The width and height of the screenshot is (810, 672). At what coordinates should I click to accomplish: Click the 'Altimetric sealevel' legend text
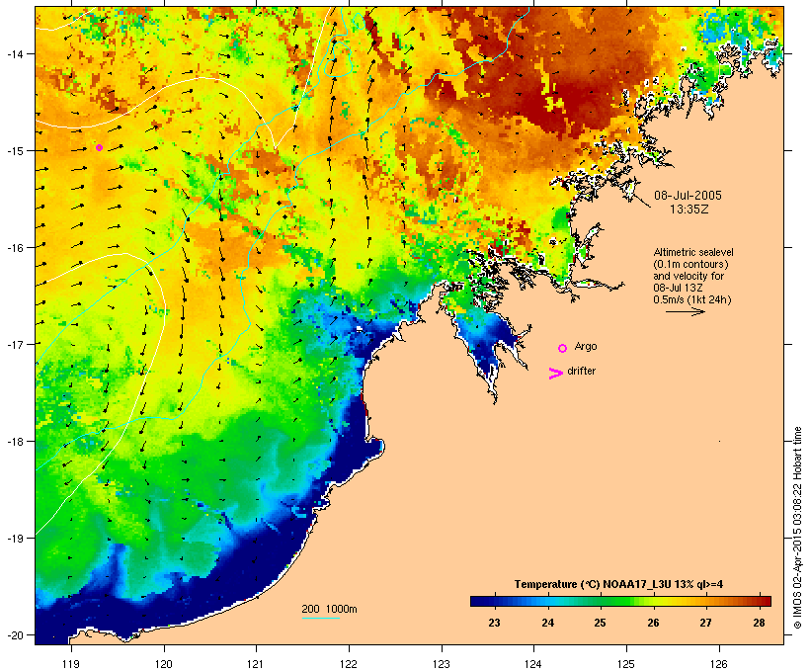(x=693, y=252)
